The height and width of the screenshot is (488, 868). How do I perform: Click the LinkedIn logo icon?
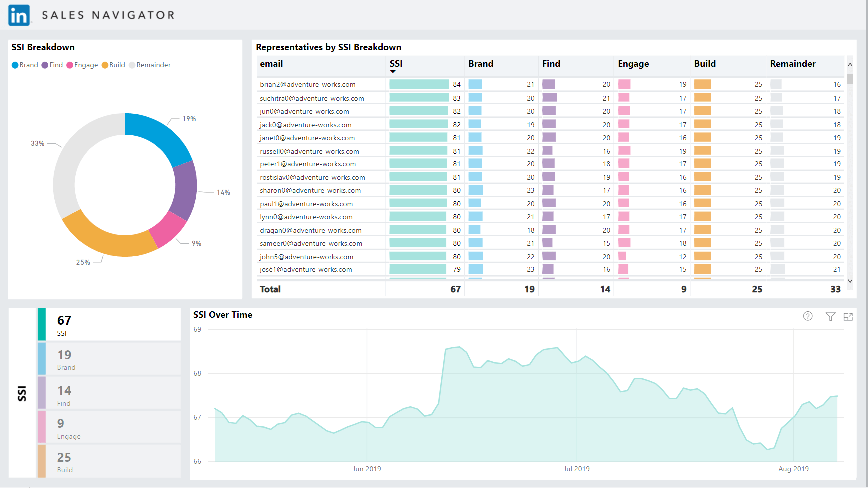pyautogui.click(x=19, y=15)
